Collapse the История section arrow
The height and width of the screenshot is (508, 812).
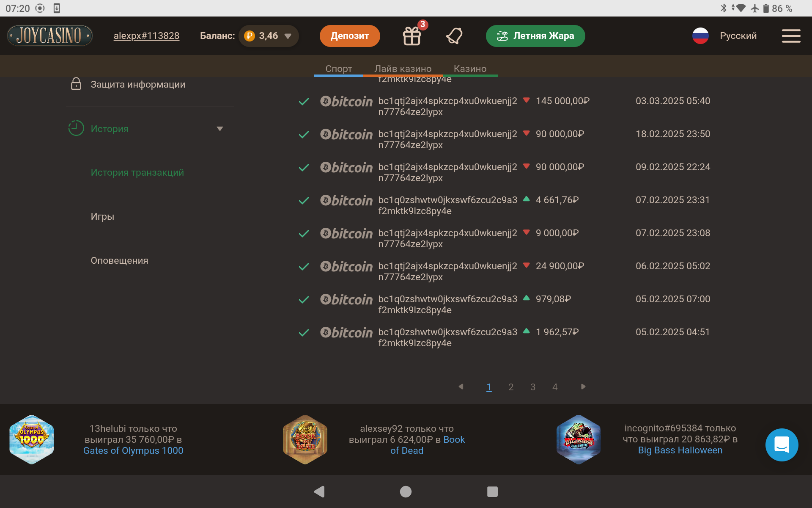219,129
